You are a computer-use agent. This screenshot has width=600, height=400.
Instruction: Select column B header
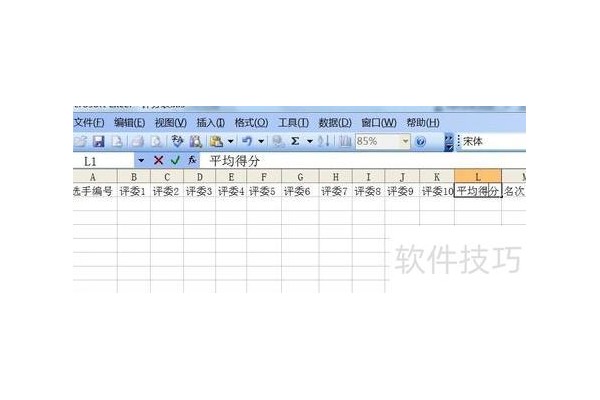tap(134, 177)
